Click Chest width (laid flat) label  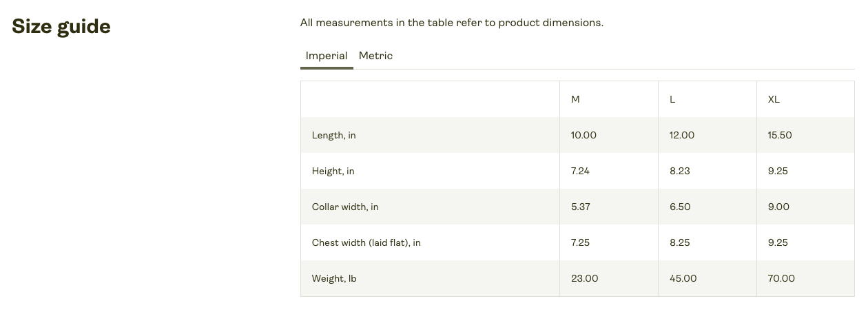coord(366,242)
